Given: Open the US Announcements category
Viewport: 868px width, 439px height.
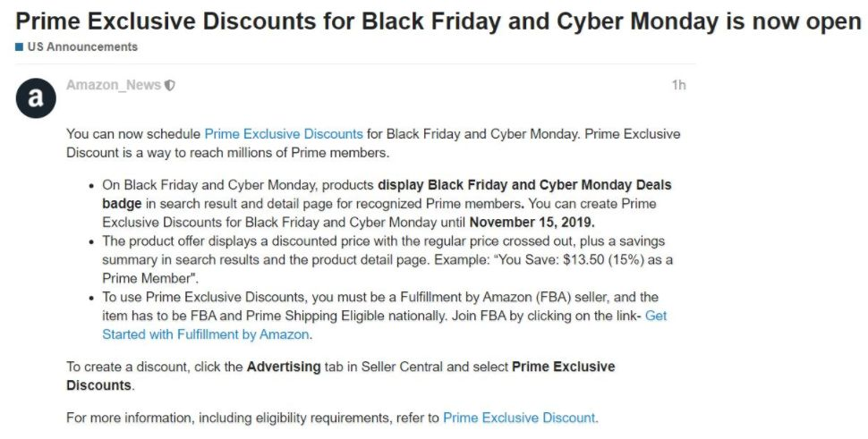Looking at the screenshot, I should point(82,46).
